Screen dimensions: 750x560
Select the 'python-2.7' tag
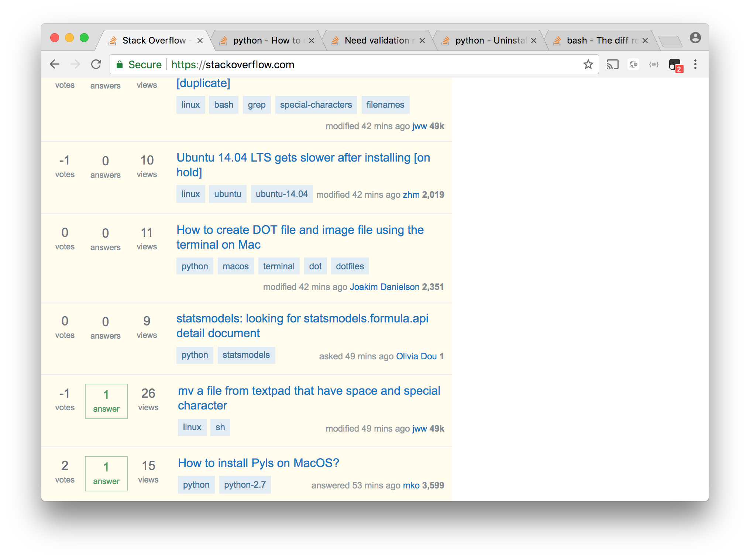(245, 485)
